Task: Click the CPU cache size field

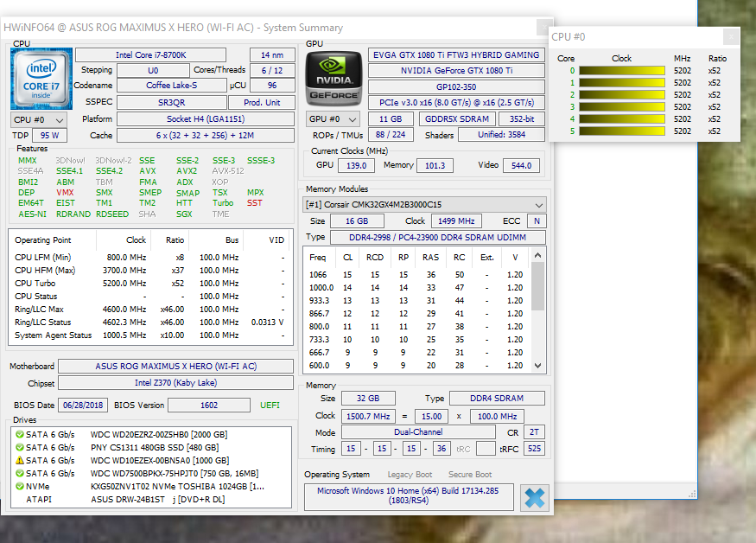Action: pos(206,136)
